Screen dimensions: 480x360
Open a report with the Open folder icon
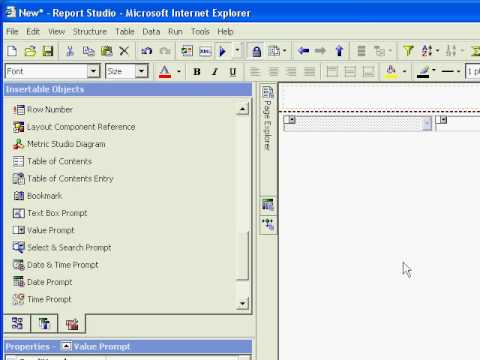[30, 51]
